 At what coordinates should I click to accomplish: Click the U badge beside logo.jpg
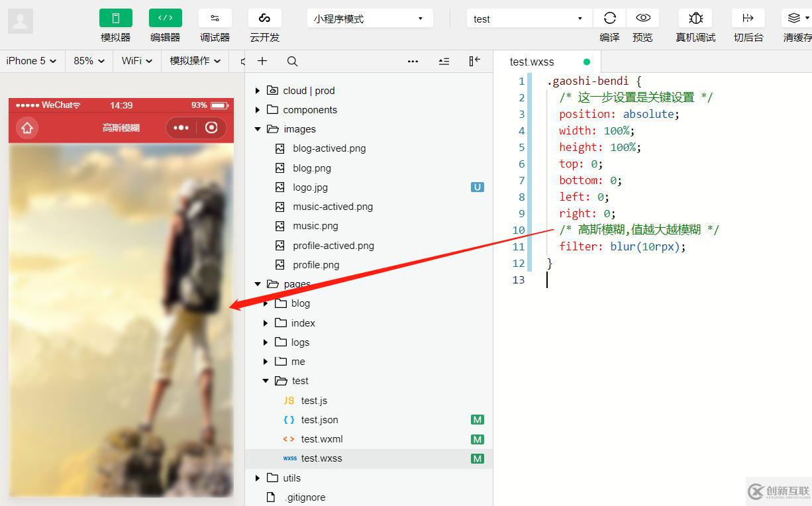[477, 187]
